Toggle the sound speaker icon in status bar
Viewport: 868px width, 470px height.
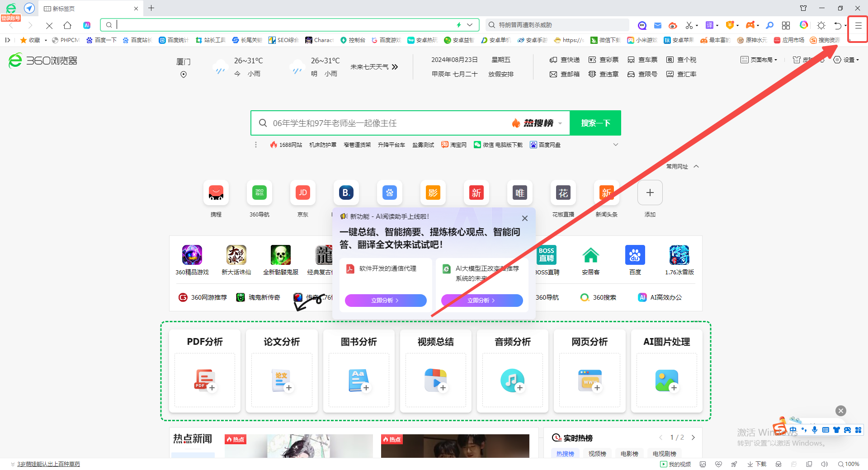(x=825, y=464)
